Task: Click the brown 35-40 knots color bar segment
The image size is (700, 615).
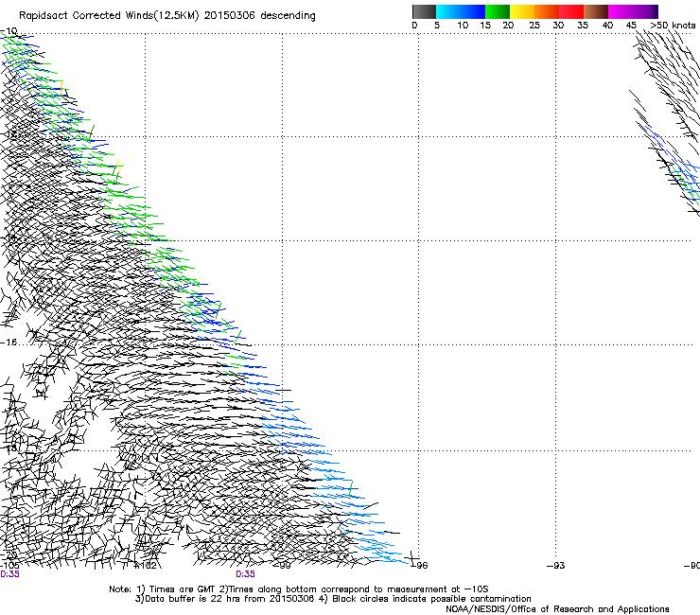Action: 596,11
